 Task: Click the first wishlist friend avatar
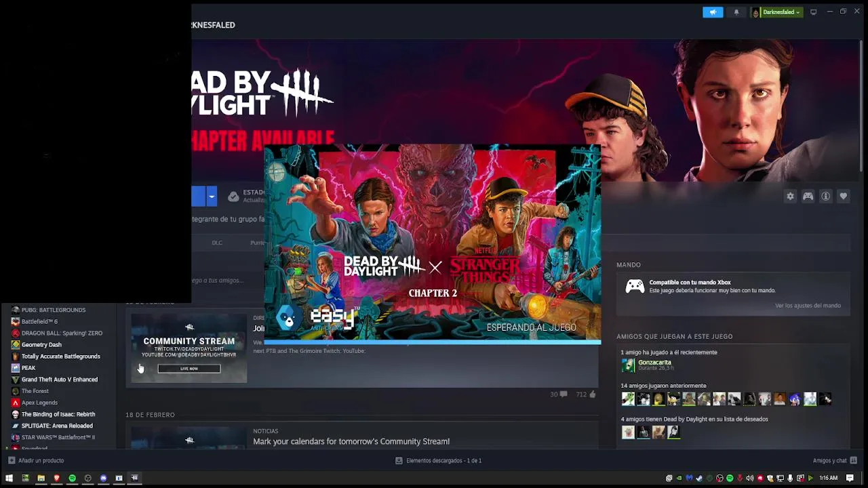tap(628, 432)
